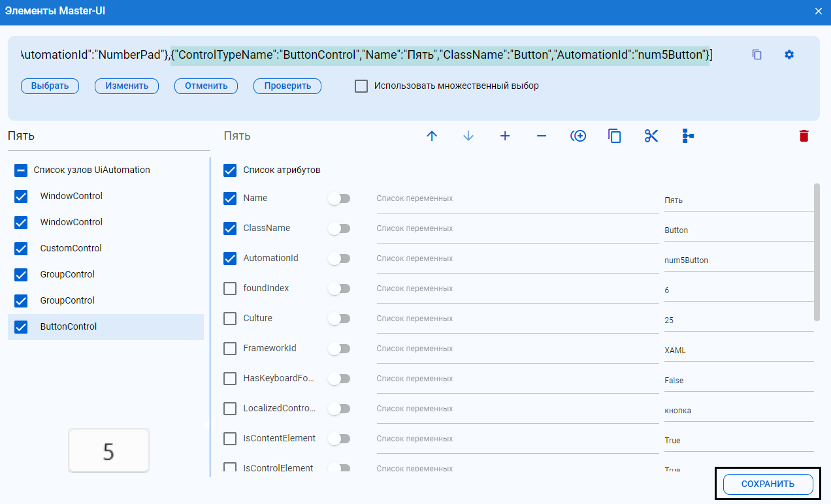Click the Проверить button
The width and height of the screenshot is (831, 504).
[287, 86]
